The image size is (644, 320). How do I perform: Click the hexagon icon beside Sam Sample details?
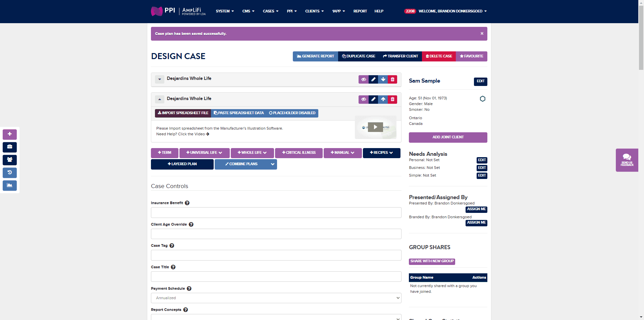(483, 99)
